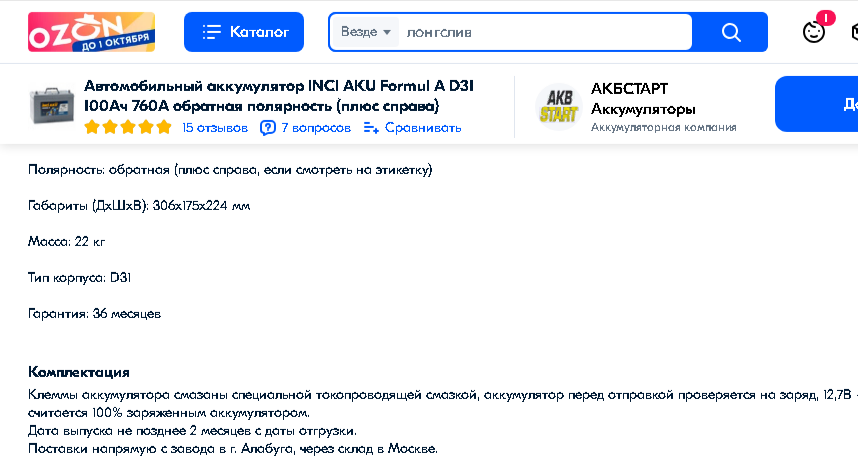Click the compare list-plus icon
Screen dimensions: 858x470
371,128
